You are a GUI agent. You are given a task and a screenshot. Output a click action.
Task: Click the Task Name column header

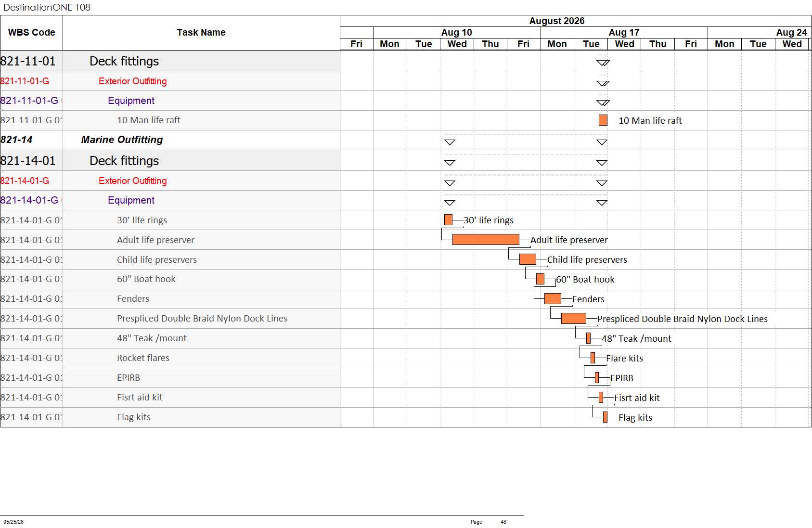201,33
